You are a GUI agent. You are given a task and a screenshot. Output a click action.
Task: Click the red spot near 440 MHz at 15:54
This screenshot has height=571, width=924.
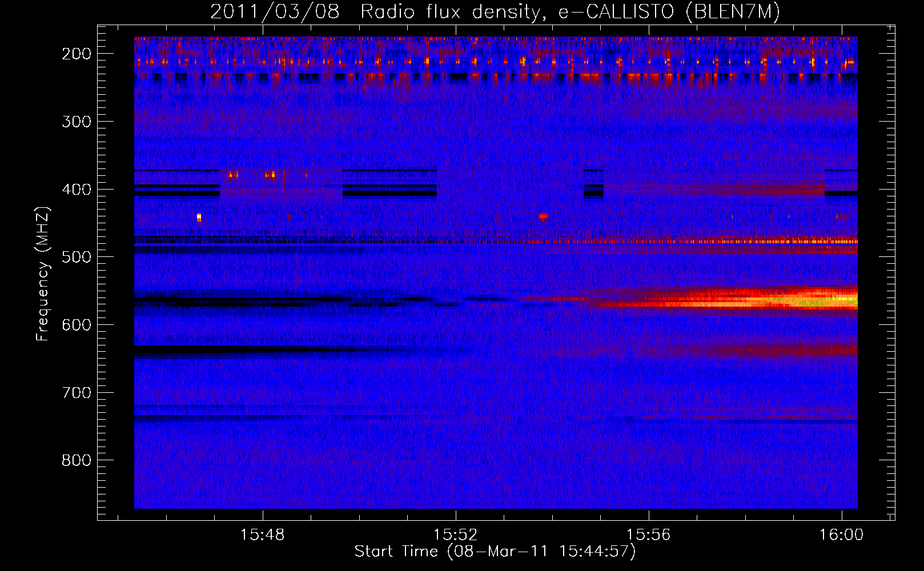[543, 216]
